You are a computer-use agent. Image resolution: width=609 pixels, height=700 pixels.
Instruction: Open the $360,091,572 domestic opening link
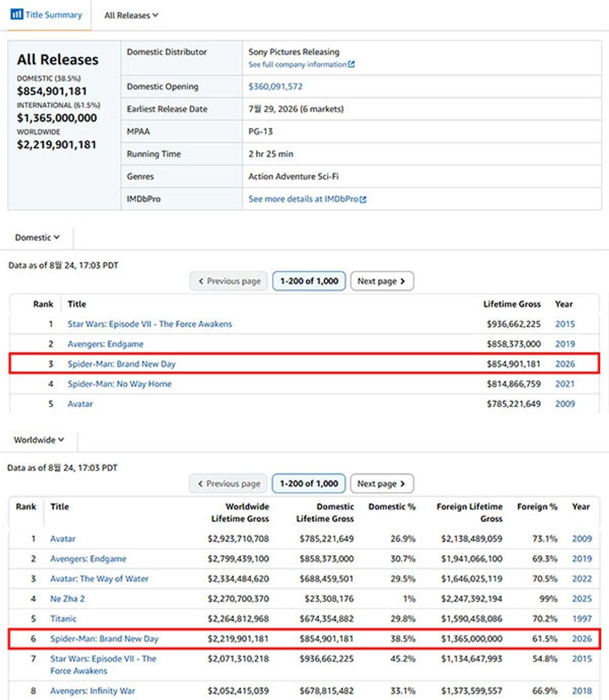(275, 86)
